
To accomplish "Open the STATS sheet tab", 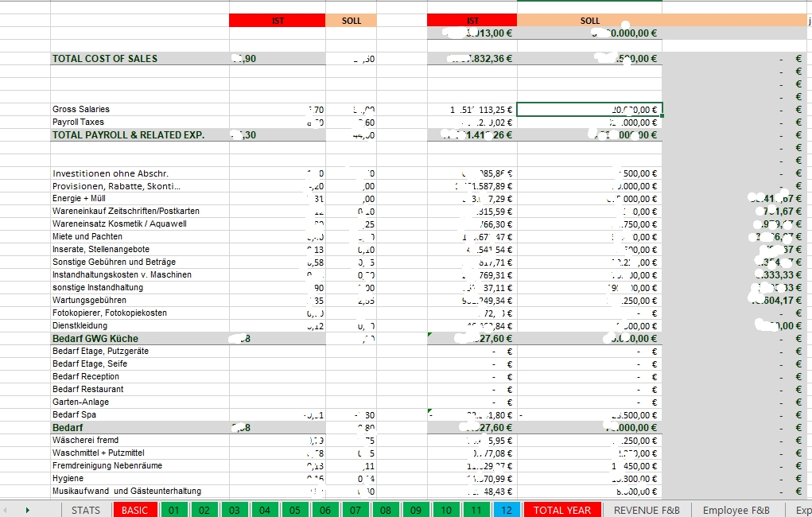I will click(x=86, y=510).
